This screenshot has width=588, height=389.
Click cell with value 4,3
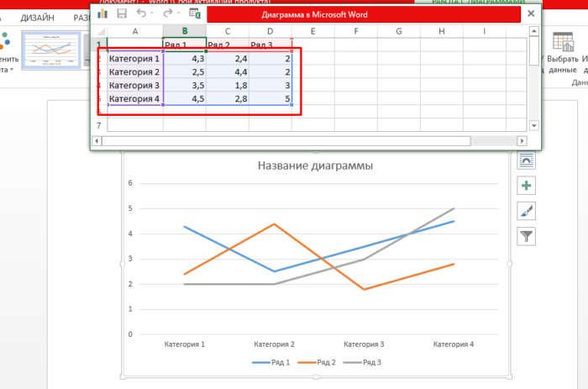pos(185,59)
